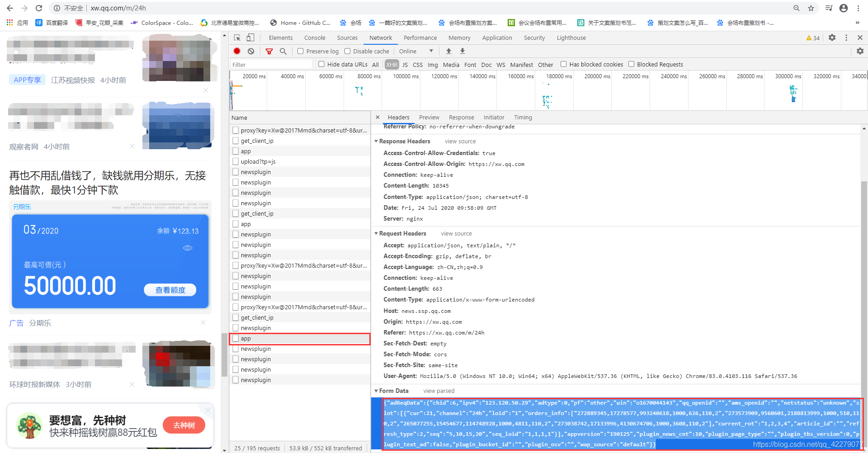The width and height of the screenshot is (868, 453).
Task: Go back with the browser back arrow
Action: (x=10, y=8)
